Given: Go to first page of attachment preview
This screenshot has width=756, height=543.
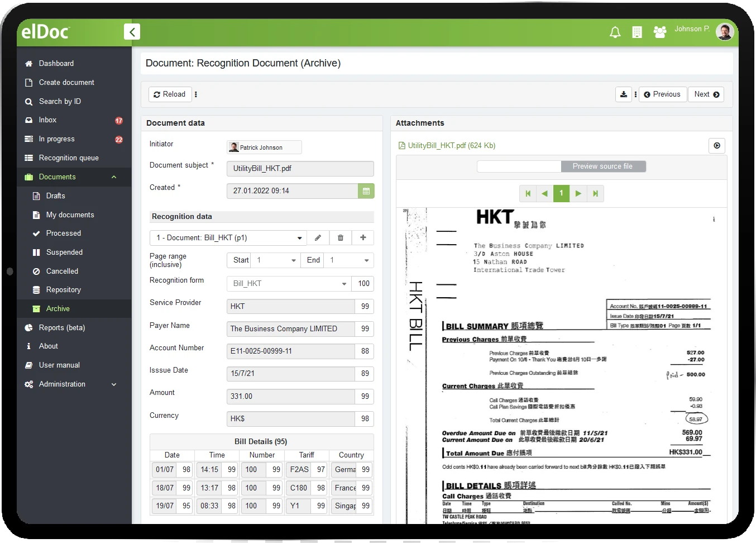Looking at the screenshot, I should 528,194.
